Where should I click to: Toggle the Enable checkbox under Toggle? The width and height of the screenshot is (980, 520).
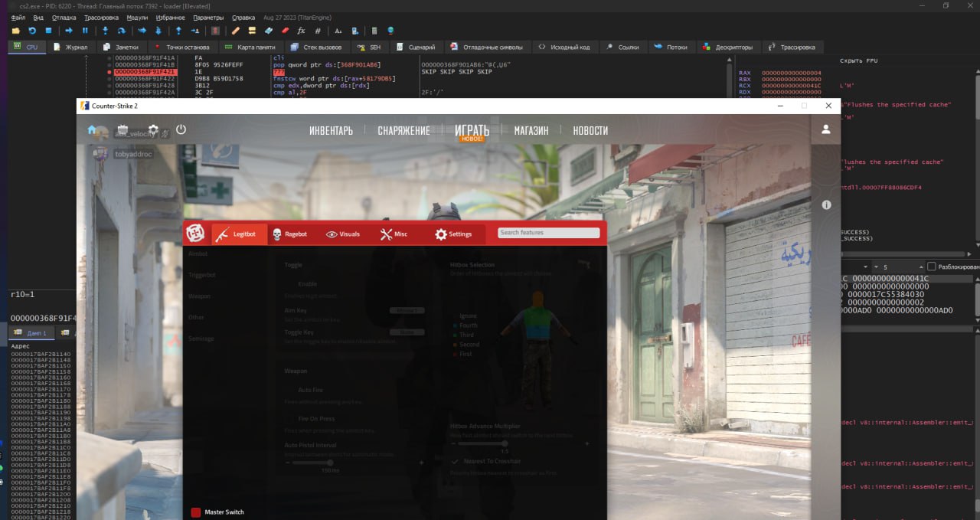289,283
